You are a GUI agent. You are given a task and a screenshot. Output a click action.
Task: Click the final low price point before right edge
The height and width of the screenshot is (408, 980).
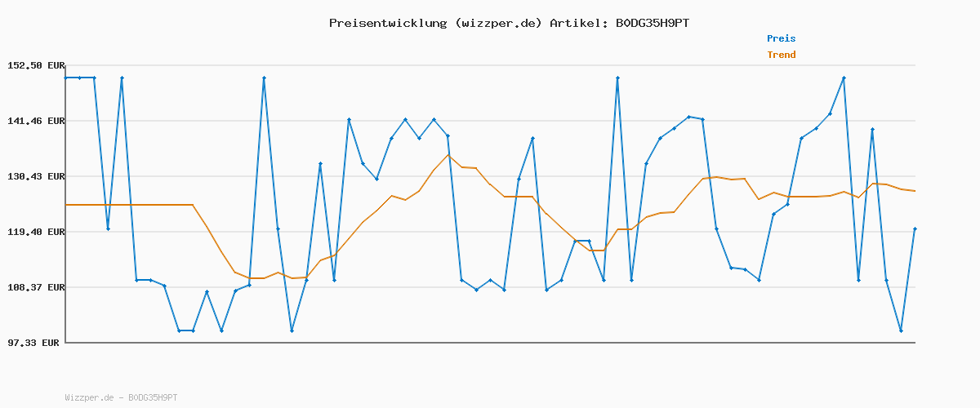(901, 330)
